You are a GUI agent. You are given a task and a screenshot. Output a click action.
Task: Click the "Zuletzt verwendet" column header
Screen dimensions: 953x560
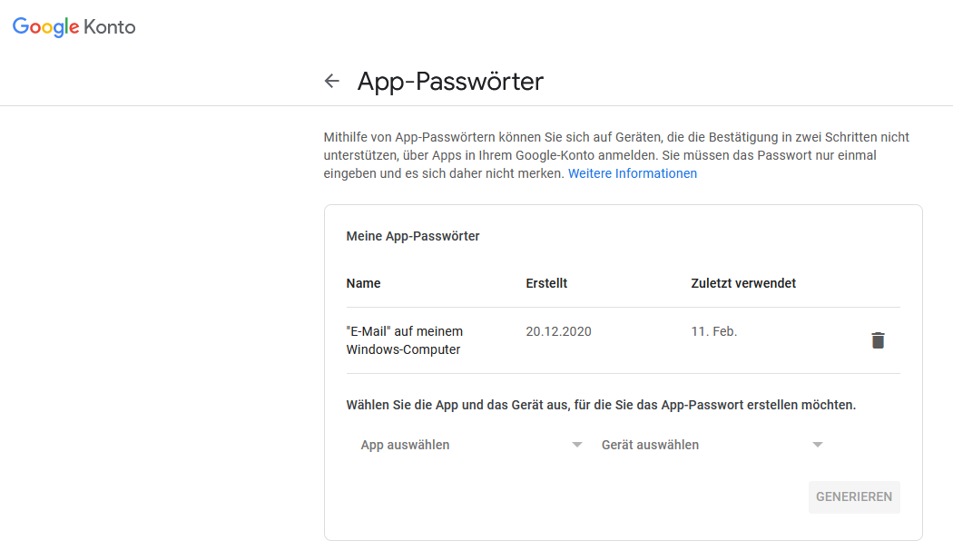[x=743, y=283]
